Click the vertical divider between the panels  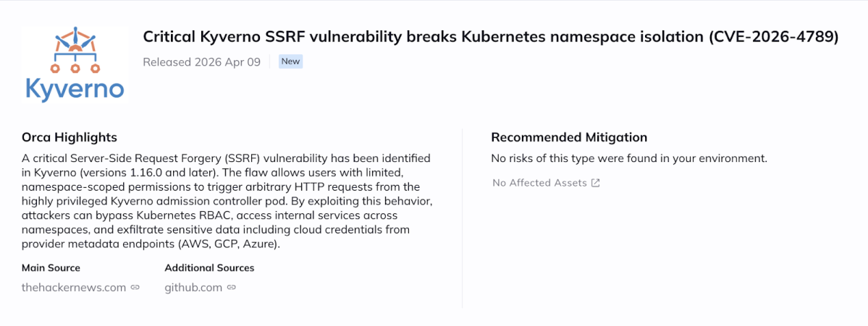point(463,217)
